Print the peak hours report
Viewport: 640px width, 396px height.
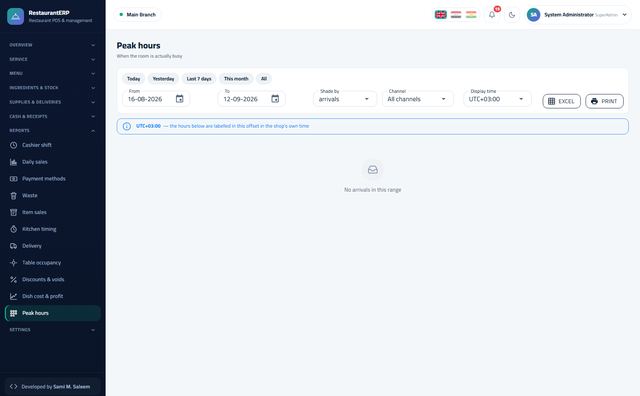pyautogui.click(x=604, y=101)
